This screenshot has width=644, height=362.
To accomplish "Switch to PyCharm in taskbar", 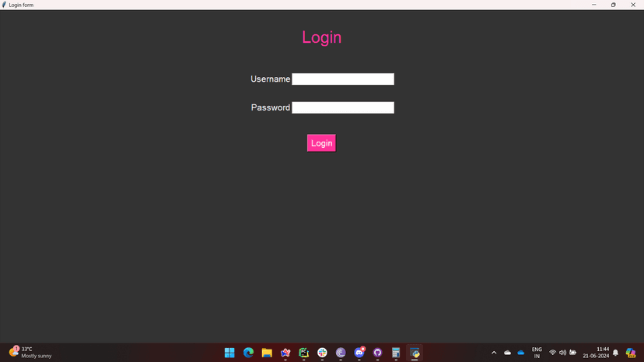I will tap(304, 353).
